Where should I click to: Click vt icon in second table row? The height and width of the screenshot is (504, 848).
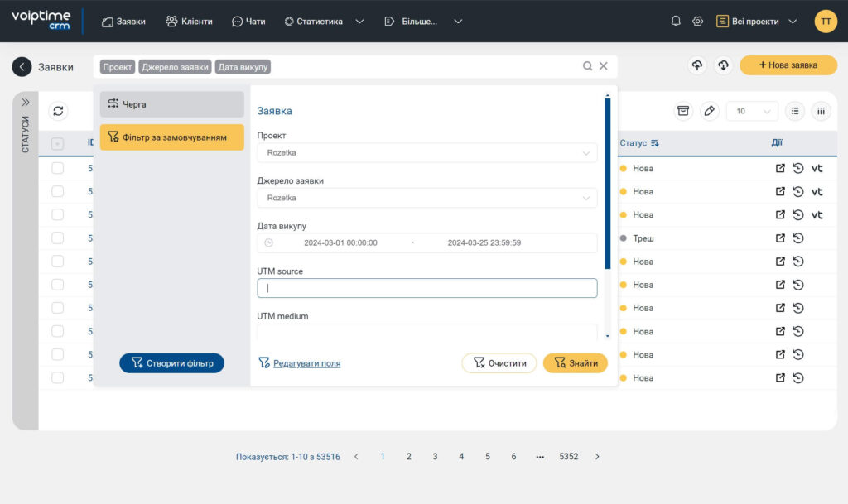[x=817, y=191]
